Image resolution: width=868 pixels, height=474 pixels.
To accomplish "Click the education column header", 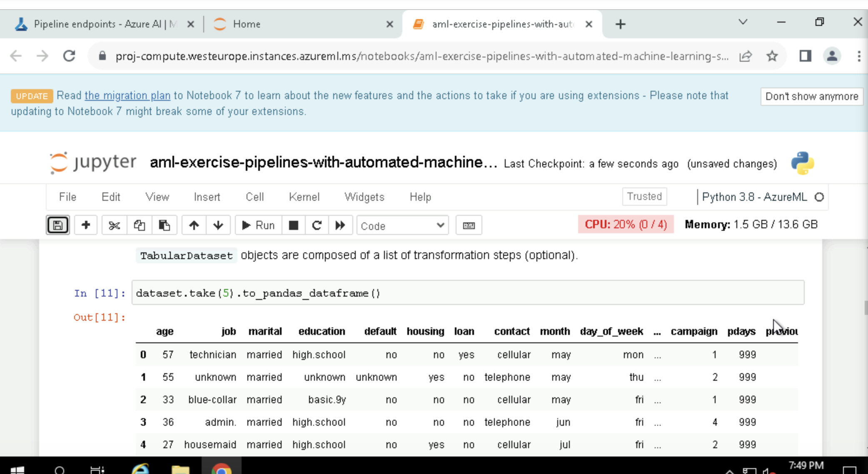I will pyautogui.click(x=322, y=331).
